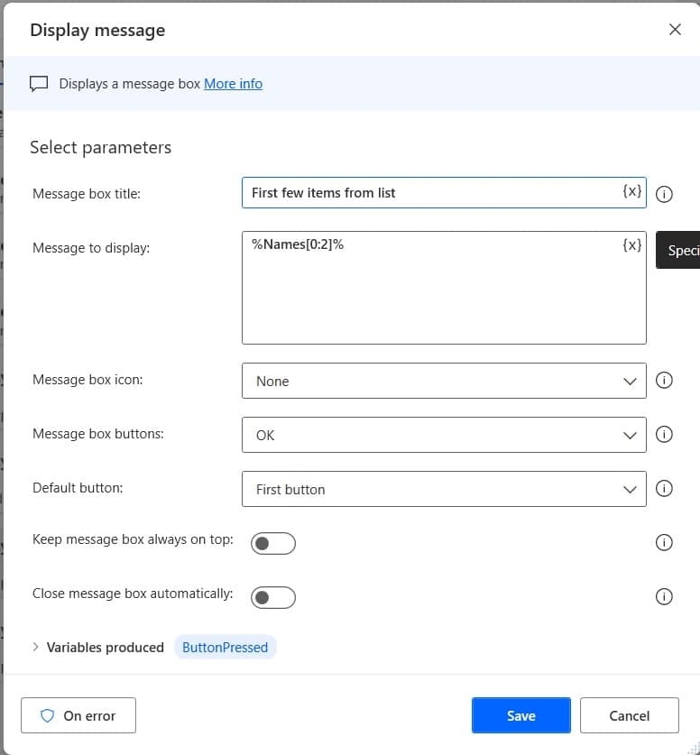Click the info icon beside Message box buttons
This screenshot has width=700, height=755.
click(664, 434)
